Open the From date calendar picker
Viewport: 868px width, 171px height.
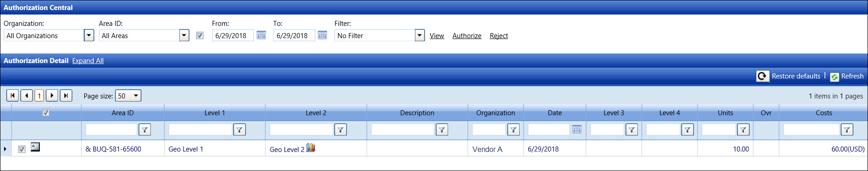[x=261, y=35]
